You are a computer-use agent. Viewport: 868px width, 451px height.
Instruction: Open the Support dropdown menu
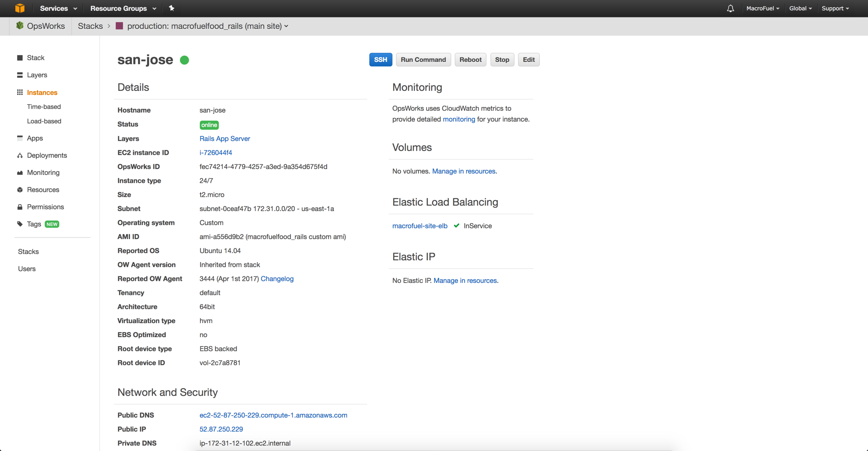pos(835,8)
